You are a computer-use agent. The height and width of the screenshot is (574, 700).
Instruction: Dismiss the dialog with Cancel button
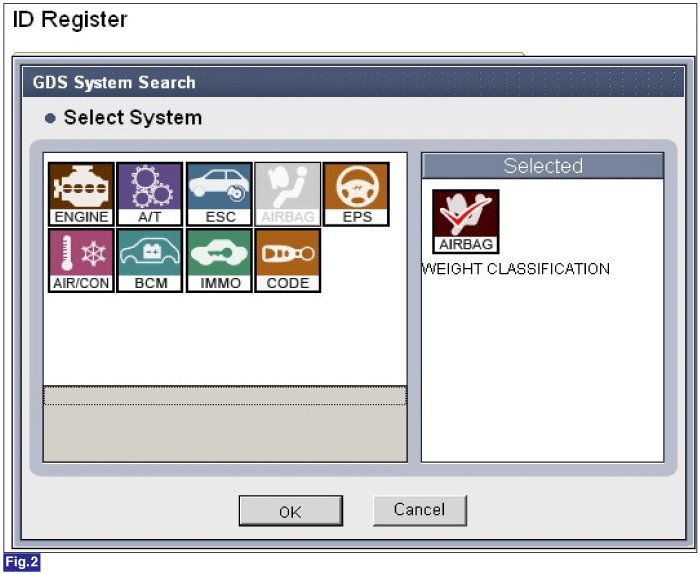[420, 510]
